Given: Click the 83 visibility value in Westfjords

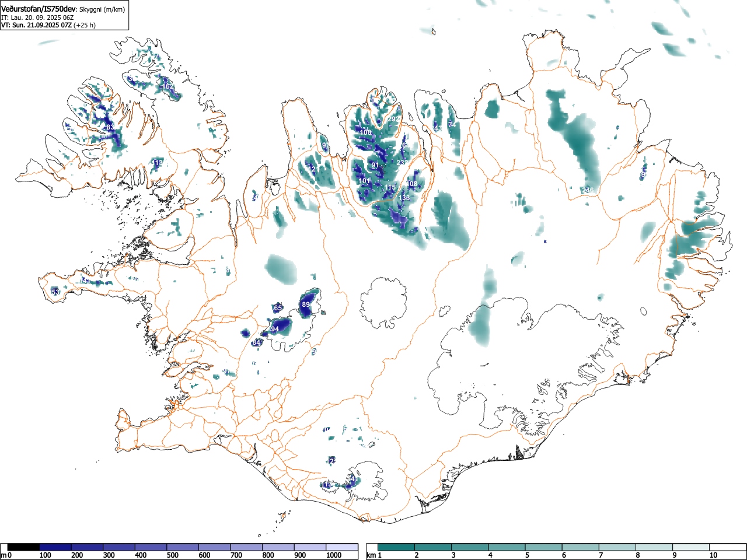Looking at the screenshot, I should [x=110, y=127].
